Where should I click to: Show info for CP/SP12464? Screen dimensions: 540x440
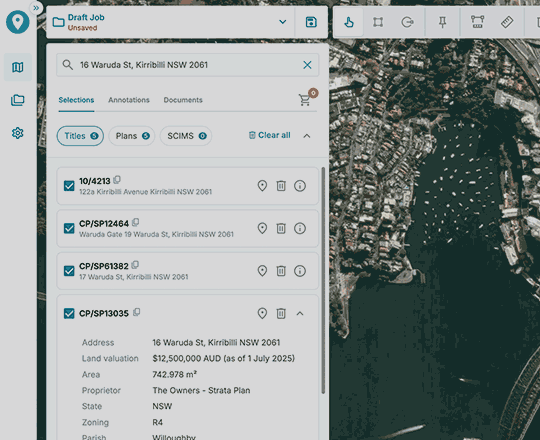pos(300,228)
